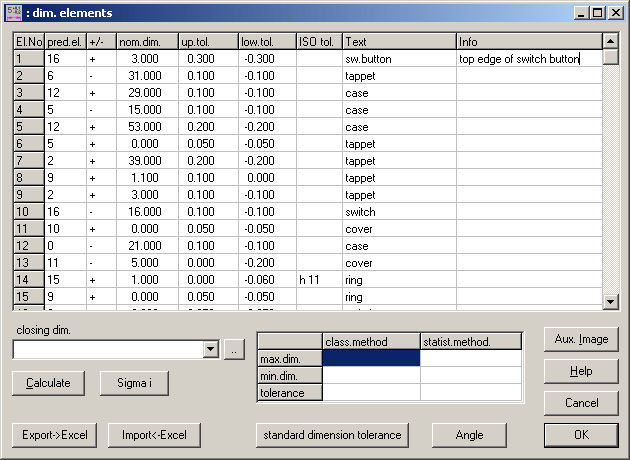Click the application icon in the title bar
This screenshot has height=460, width=630.
pos(13,13)
